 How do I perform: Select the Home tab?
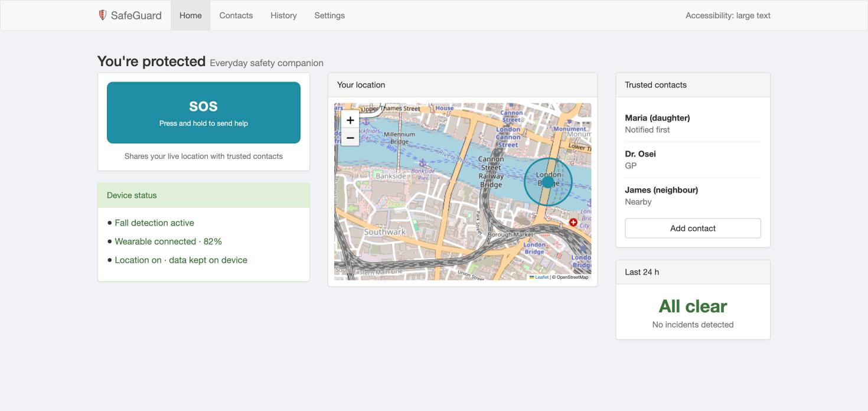click(x=191, y=15)
